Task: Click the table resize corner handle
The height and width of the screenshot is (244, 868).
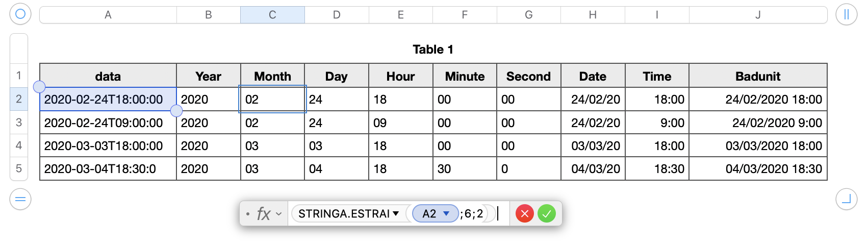Action: click(x=846, y=199)
